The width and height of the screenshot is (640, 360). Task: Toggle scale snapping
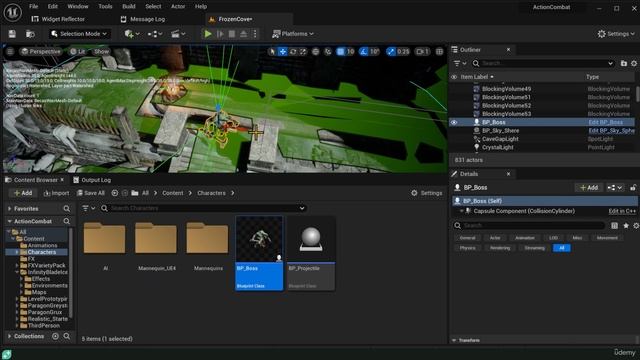pyautogui.click(x=391, y=51)
